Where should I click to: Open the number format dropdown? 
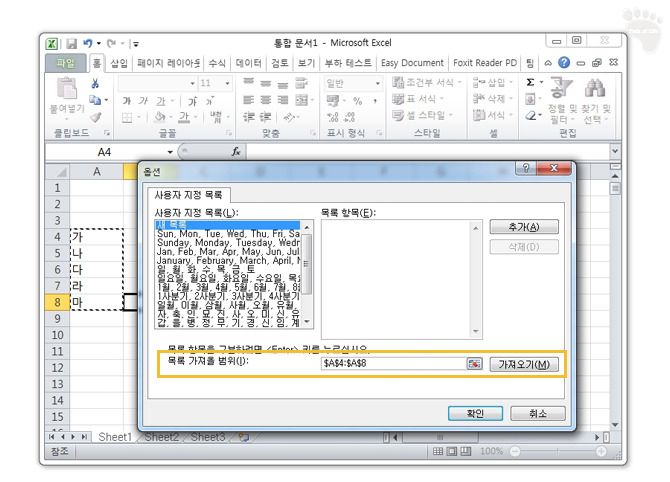(x=378, y=83)
